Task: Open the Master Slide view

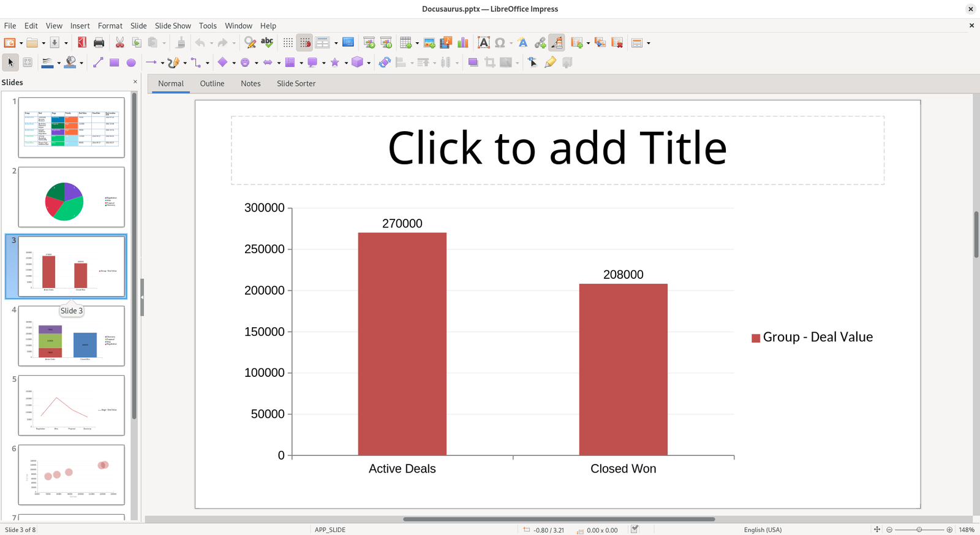Action: point(348,42)
